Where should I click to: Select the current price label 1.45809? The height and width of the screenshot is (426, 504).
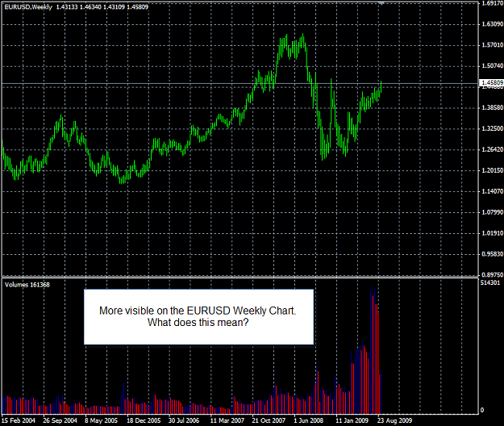[492, 83]
